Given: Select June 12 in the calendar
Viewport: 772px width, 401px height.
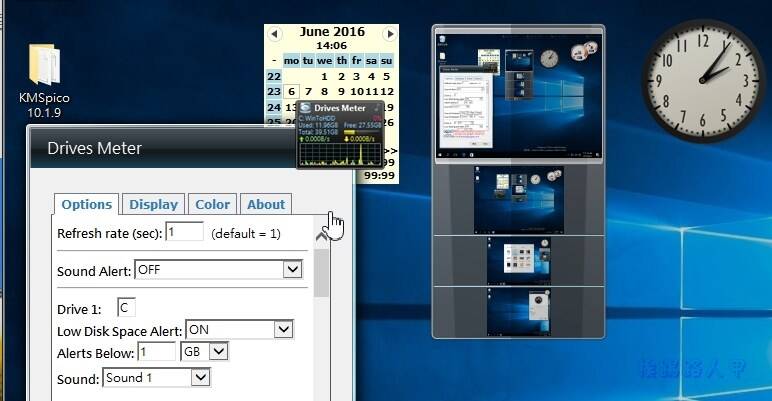Looking at the screenshot, I should 387,92.
